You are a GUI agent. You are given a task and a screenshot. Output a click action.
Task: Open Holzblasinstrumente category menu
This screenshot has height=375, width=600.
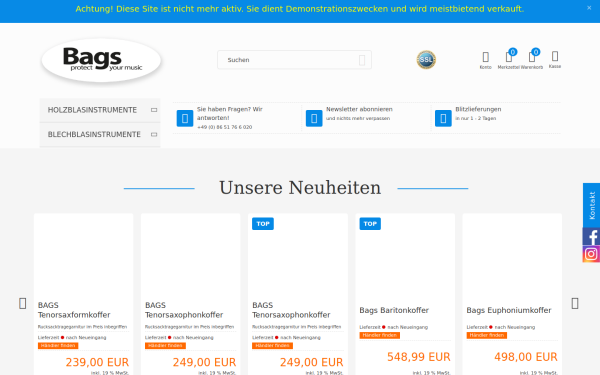coord(92,110)
